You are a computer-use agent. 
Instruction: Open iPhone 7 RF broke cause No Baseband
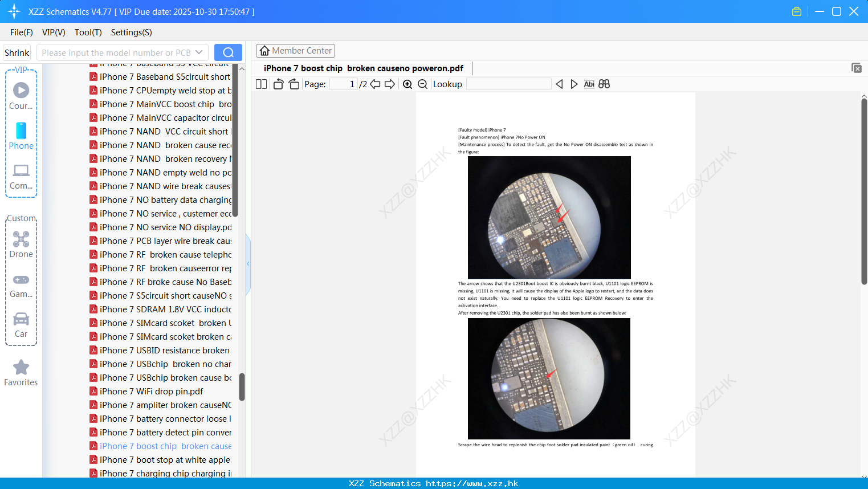point(160,282)
